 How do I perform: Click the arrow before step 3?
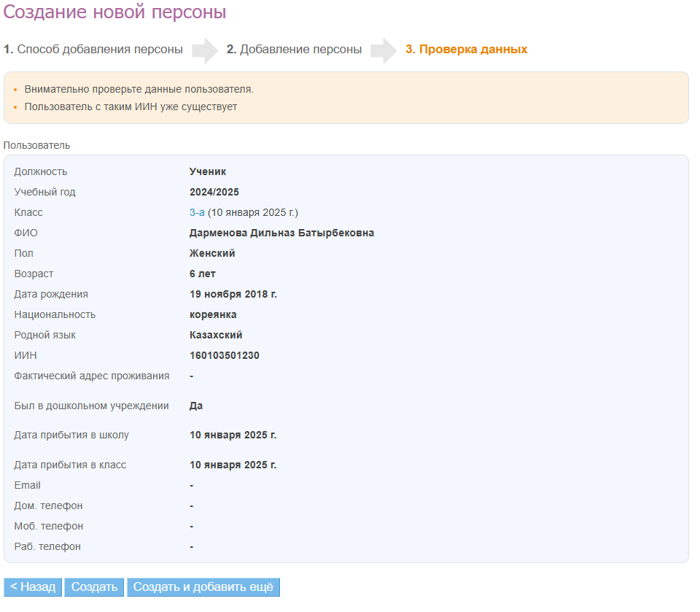384,50
